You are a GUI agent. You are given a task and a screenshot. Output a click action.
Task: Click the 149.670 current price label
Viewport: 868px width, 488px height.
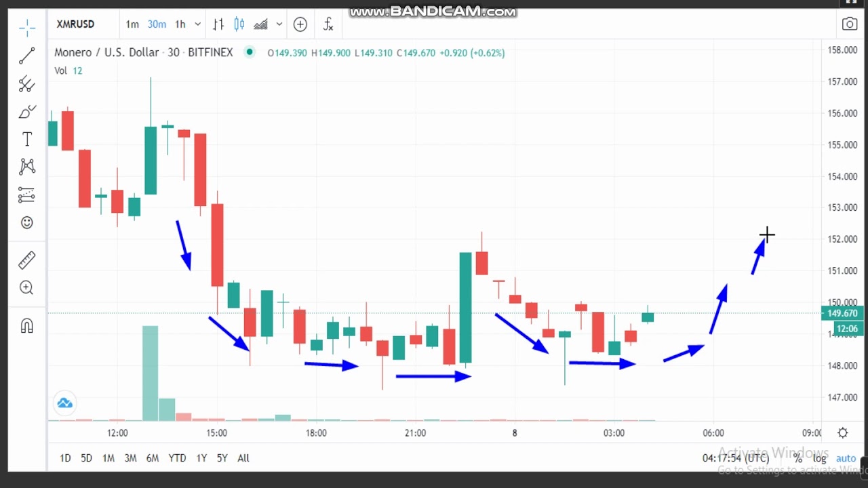tap(842, 313)
